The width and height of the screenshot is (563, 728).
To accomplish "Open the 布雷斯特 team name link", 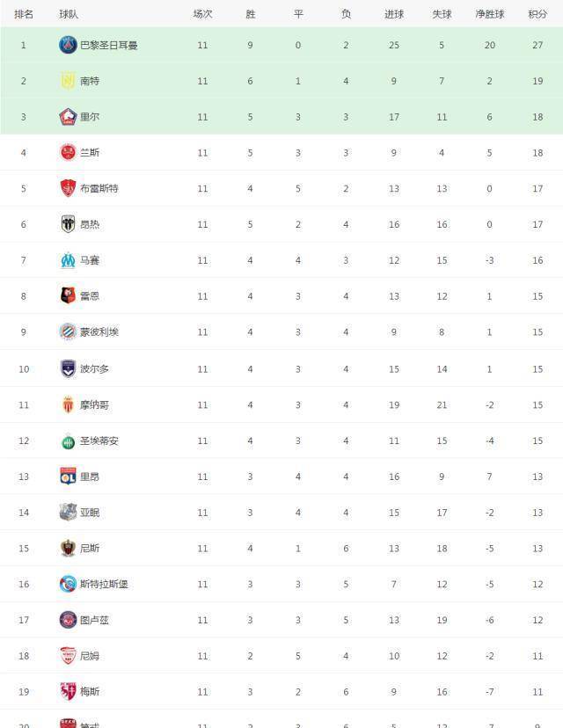I will pos(99,189).
